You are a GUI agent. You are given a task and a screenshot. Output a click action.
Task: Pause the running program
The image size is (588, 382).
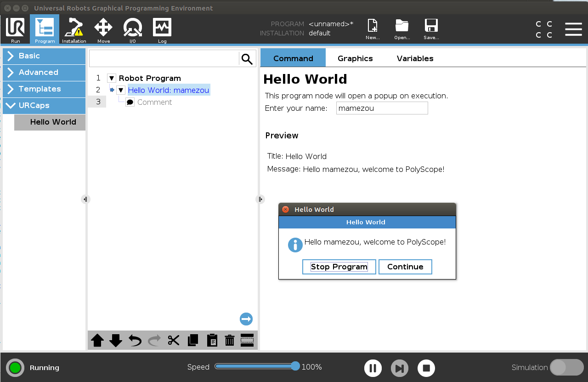tap(373, 368)
